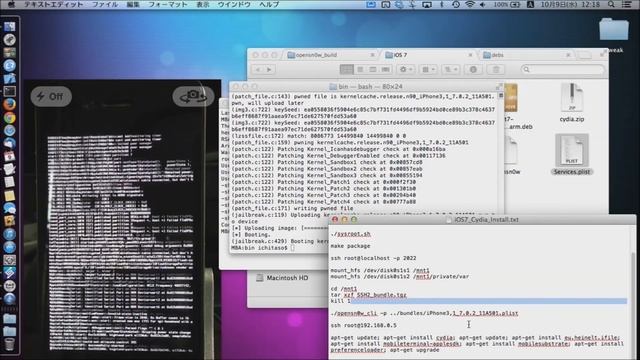Viewport: 640px width, 360px height.
Task: Select Macintosh HD in the Finder window
Action: click(282, 278)
